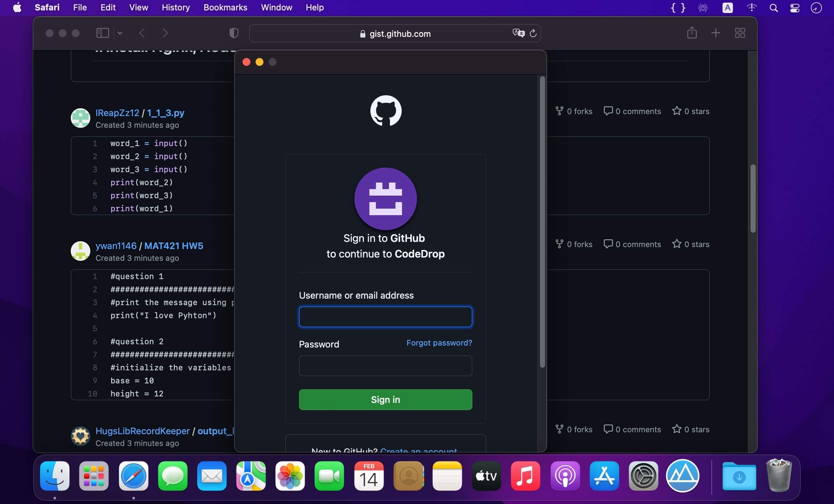The image size is (834, 504).
Task: Click the input source A icon
Action: 727,7
